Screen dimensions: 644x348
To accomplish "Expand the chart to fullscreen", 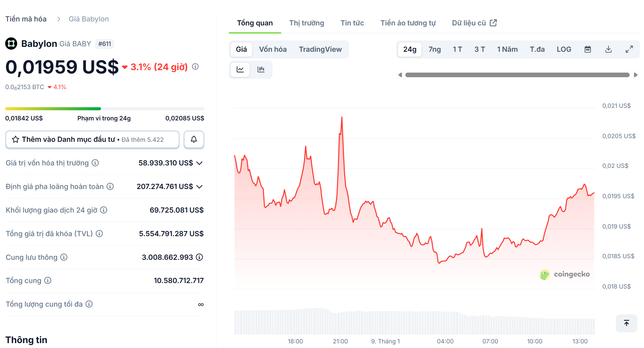I will pos(629,49).
